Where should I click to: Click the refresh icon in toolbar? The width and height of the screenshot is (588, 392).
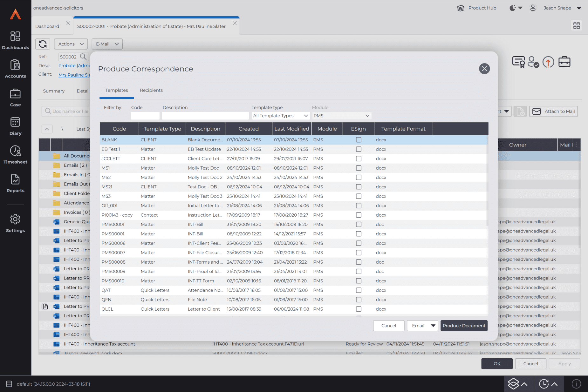pyautogui.click(x=43, y=44)
